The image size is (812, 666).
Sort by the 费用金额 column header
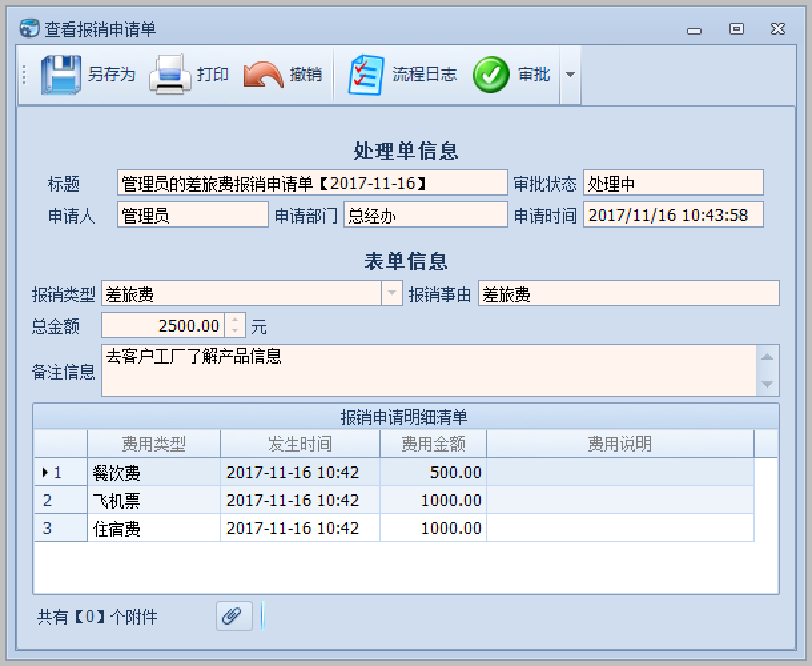click(x=433, y=444)
